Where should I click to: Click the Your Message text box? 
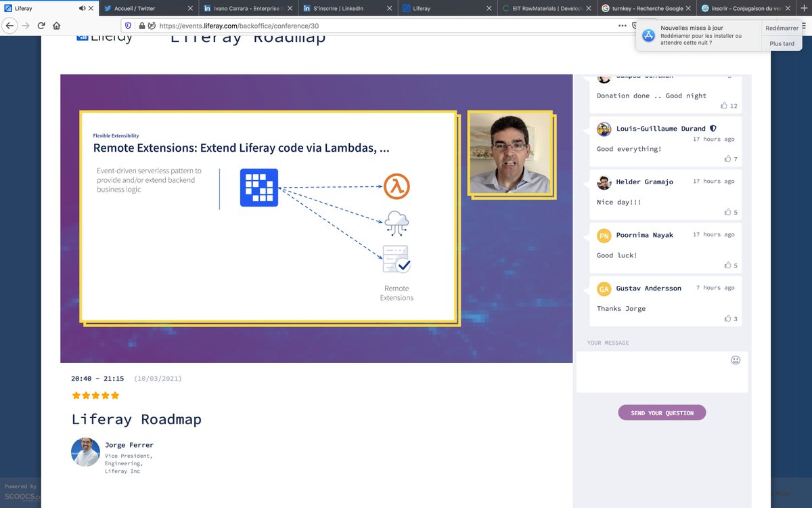point(662,372)
